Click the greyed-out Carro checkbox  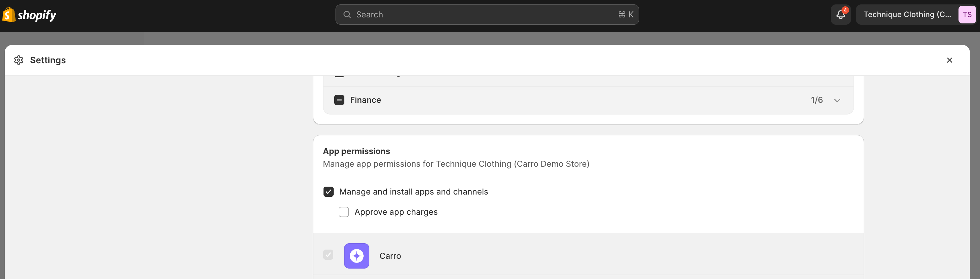(x=328, y=255)
